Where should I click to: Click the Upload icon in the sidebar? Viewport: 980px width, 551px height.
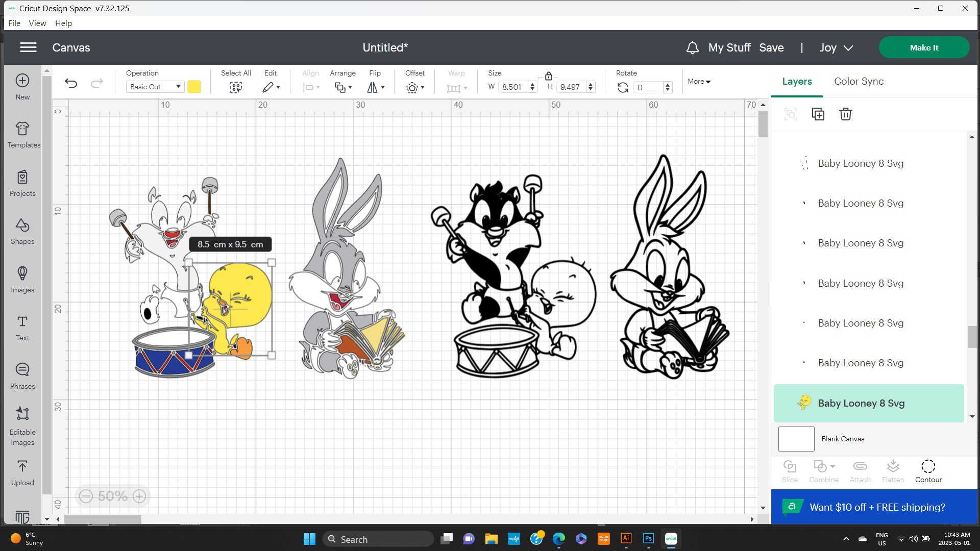coord(22,472)
